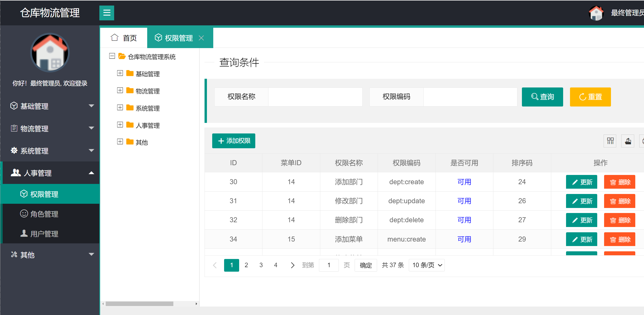The width and height of the screenshot is (644, 315).
Task: Click folder icon of 其他 tree node
Action: click(130, 142)
